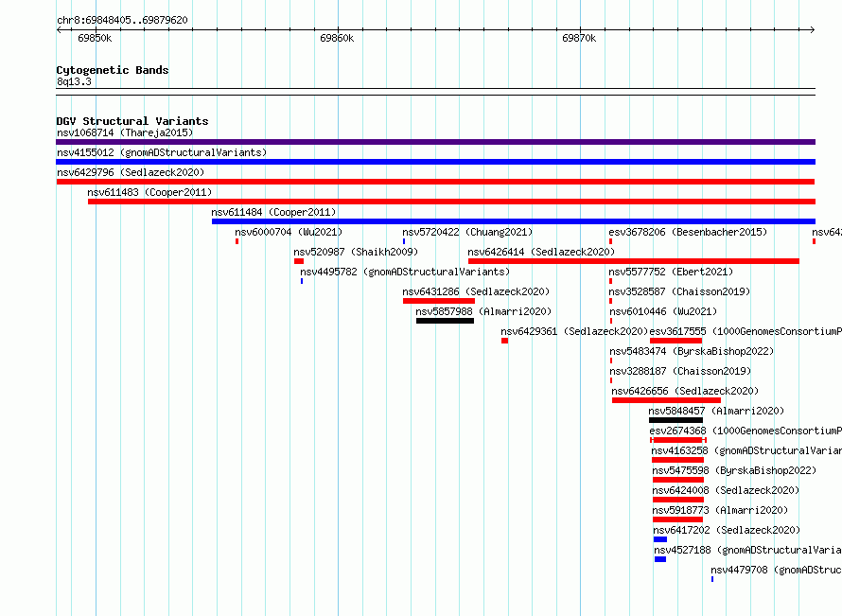842x616 pixels.
Task: Select the blue nsv6417202 variant bar
Action: (660, 539)
